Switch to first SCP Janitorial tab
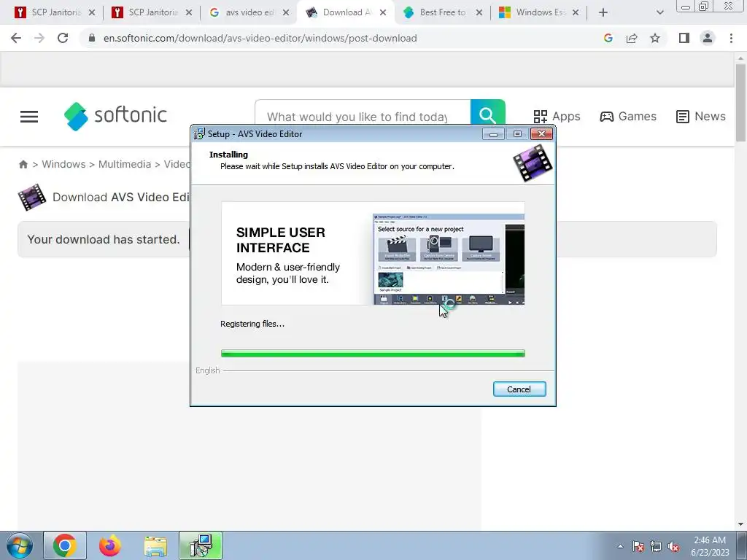Viewport: 747px width, 560px height. tap(55, 12)
